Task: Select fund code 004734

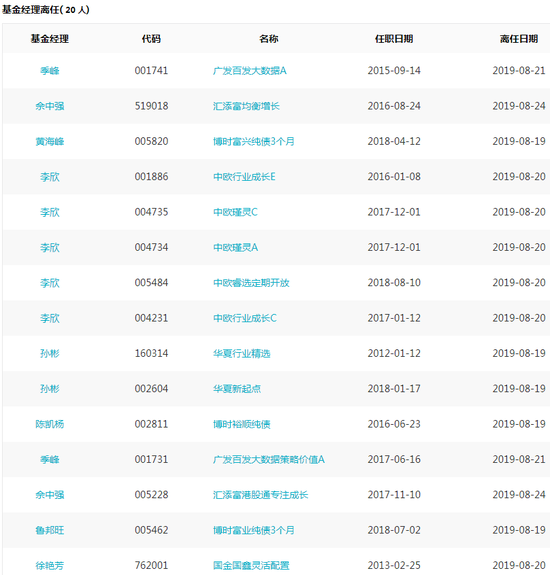Action: (x=151, y=247)
